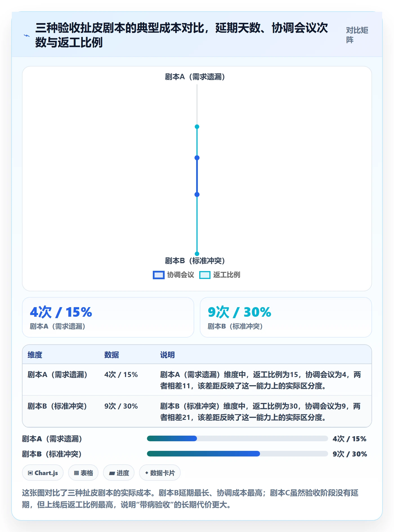394x532 pixels.
Task: Click the 剧本B progress row label
Action: (52, 454)
